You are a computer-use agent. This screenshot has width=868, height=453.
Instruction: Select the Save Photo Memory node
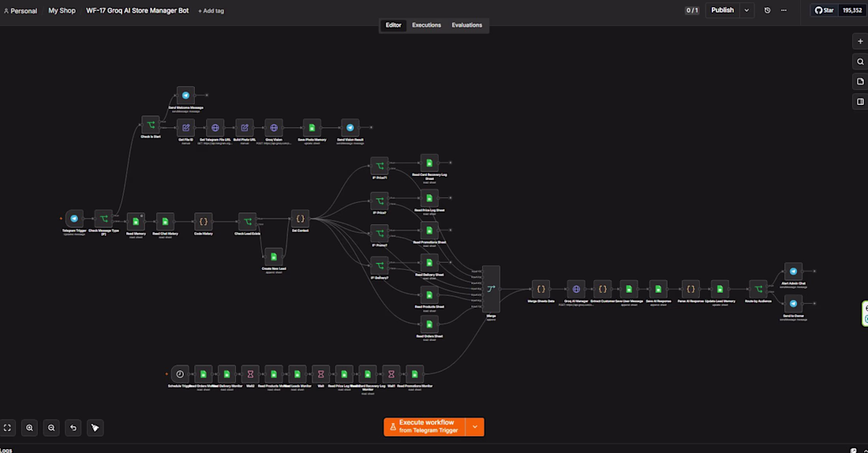point(312,128)
